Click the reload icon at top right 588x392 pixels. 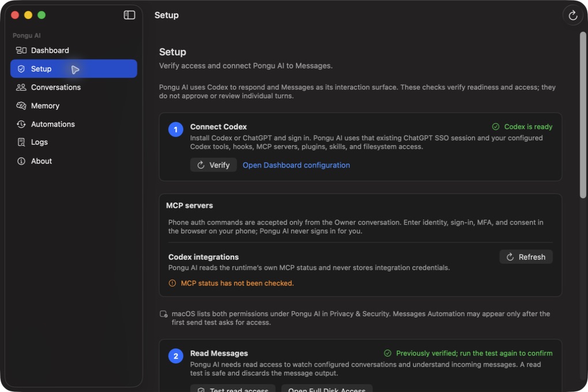click(572, 16)
